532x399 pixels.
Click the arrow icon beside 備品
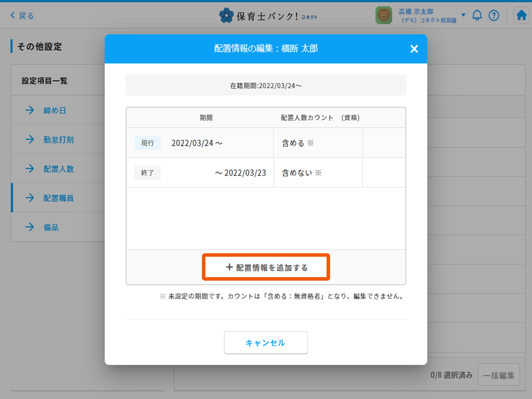point(29,227)
